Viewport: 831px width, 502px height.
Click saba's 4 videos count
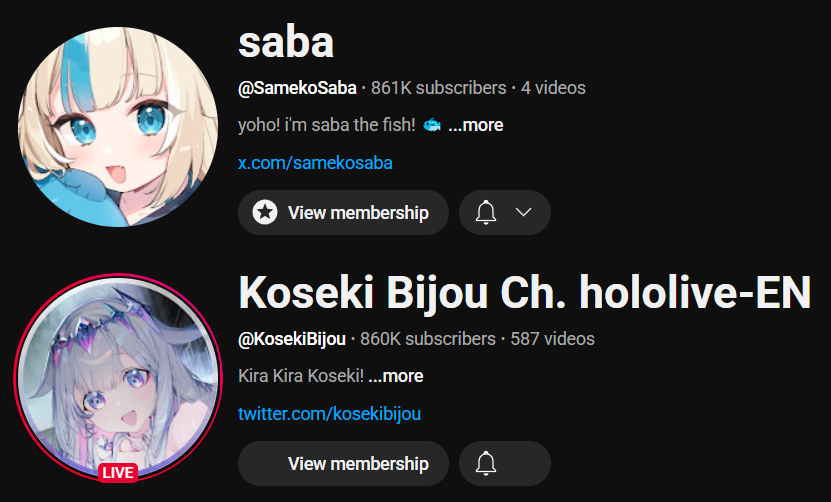(553, 88)
